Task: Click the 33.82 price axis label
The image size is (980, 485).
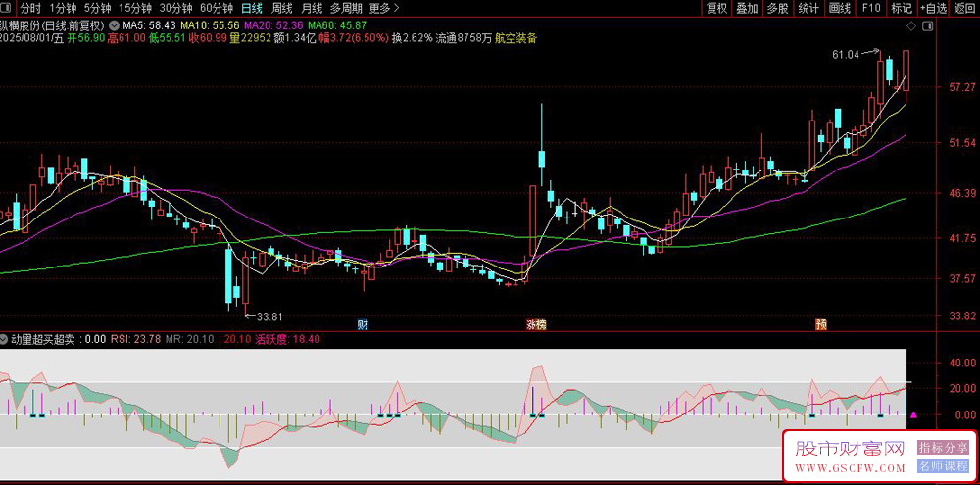Action: pos(962,315)
